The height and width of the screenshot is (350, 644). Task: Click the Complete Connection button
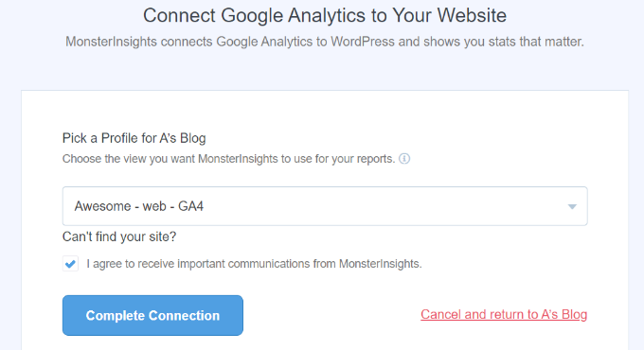[152, 315]
